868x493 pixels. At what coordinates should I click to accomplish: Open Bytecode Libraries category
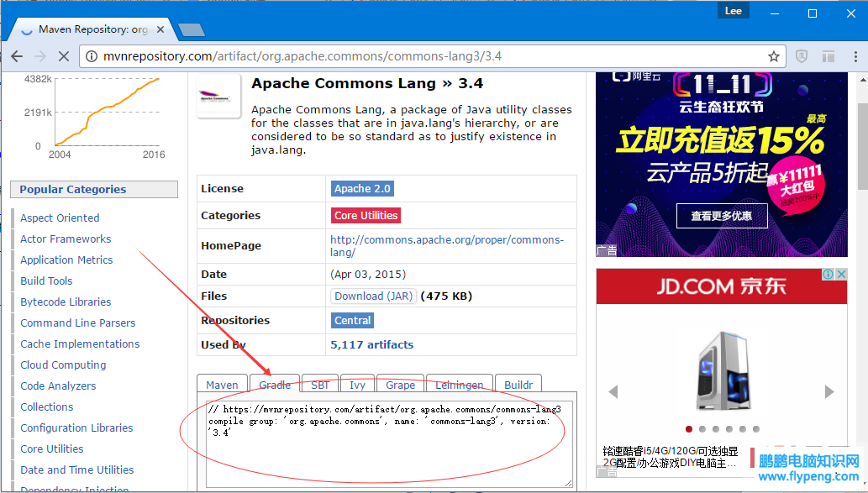tap(66, 302)
